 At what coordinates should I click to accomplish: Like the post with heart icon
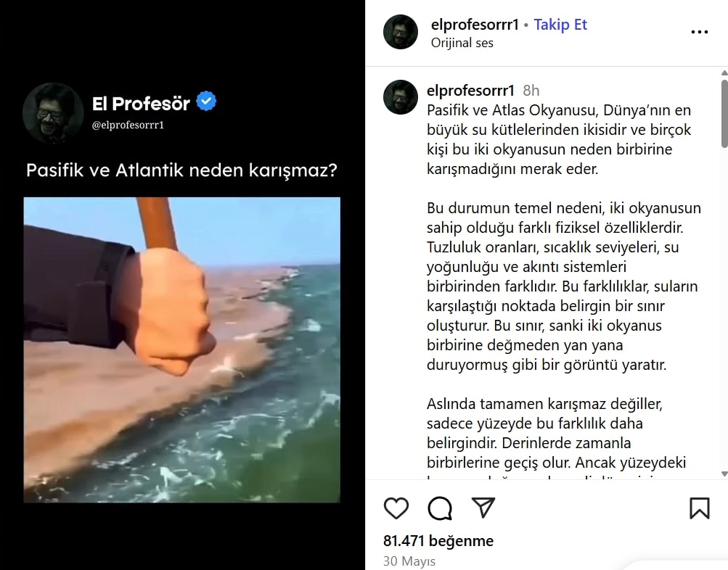[x=396, y=508]
